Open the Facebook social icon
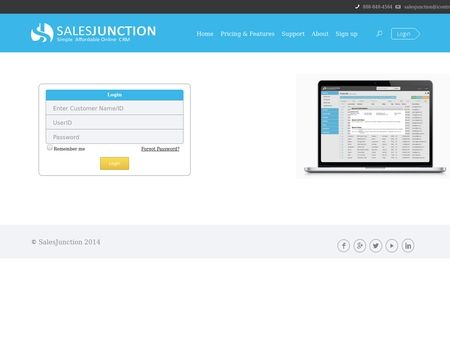Image resolution: width=450 pixels, height=360 pixels. [x=343, y=246]
